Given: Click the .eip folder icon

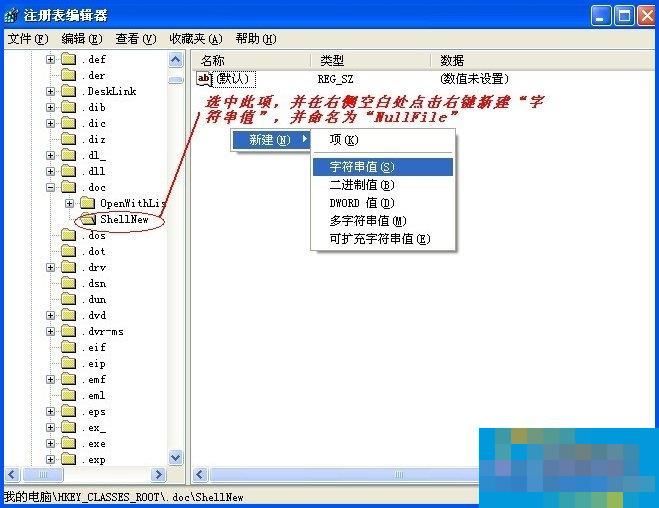Looking at the screenshot, I should 69,363.
